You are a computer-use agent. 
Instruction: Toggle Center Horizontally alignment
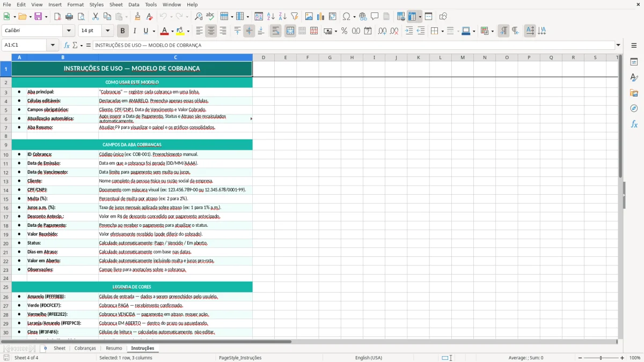tap(211, 31)
